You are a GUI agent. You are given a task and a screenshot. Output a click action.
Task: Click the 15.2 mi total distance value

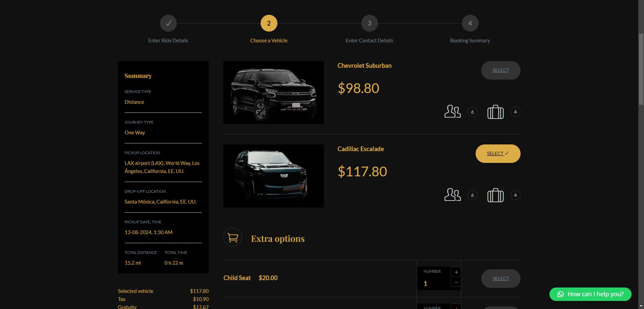132,263
